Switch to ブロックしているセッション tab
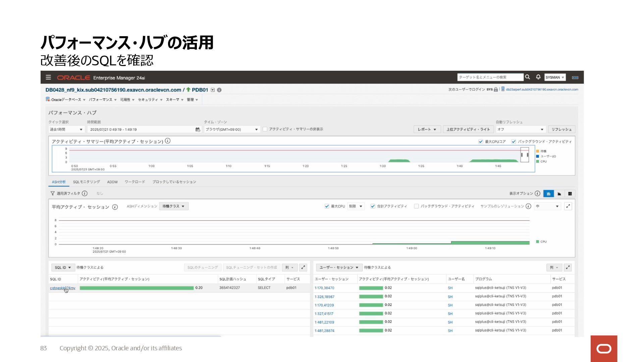644x362 pixels. click(174, 182)
